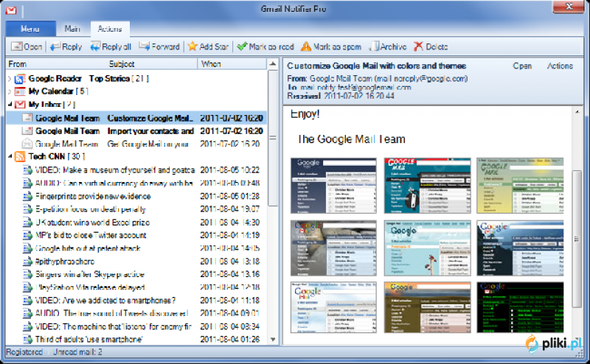Mark the message as spam
The image size is (590, 364).
click(x=331, y=46)
